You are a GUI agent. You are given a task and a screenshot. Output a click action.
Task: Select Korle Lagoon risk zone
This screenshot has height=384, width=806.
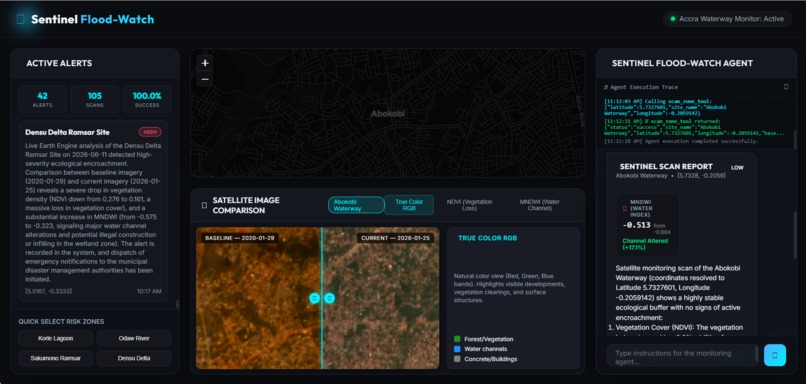(56, 339)
